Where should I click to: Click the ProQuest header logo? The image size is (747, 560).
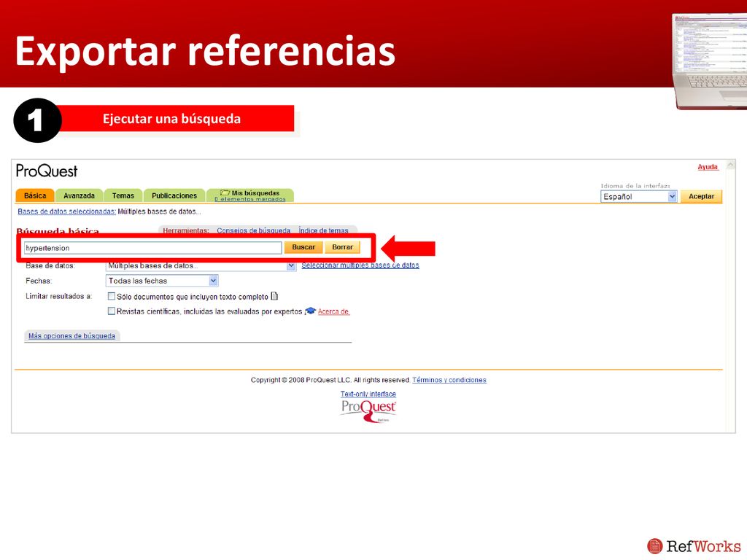47,171
